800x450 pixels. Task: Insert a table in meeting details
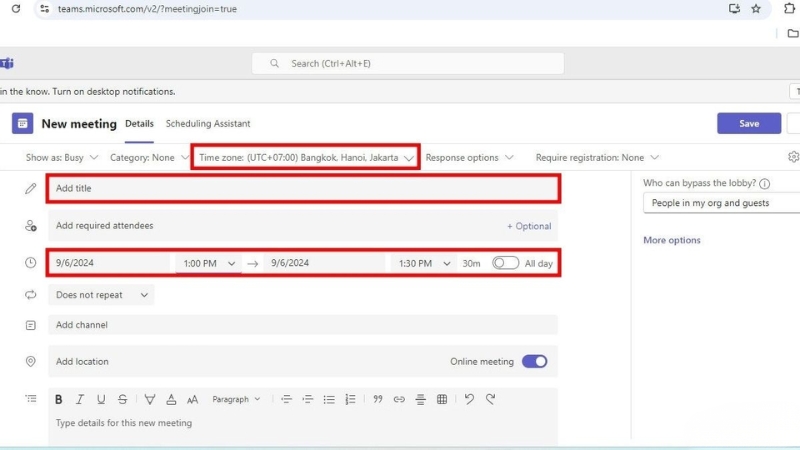pyautogui.click(x=441, y=399)
